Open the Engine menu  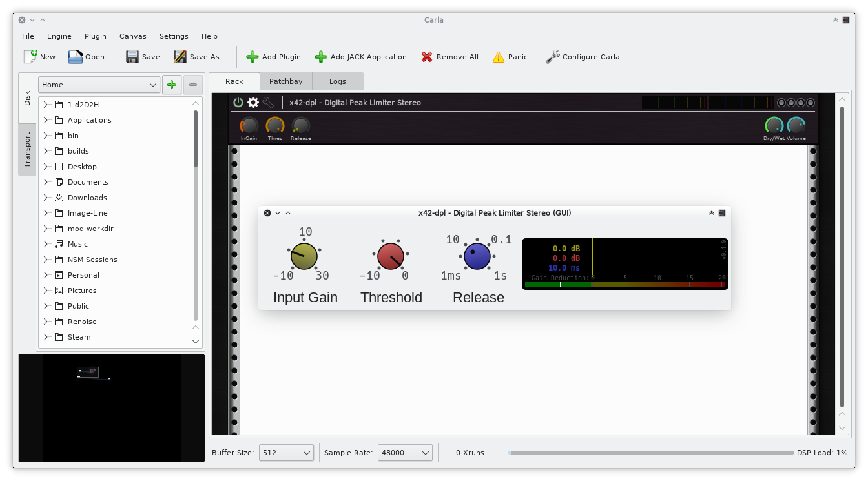59,36
